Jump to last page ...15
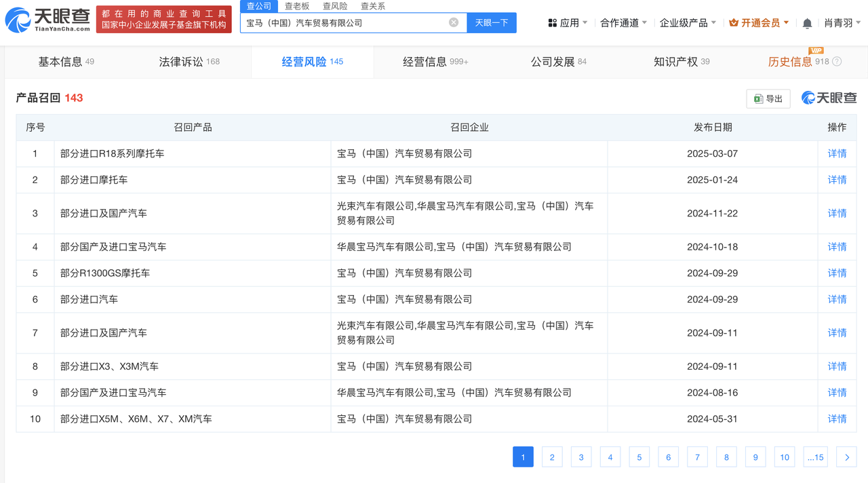This screenshot has height=483, width=868. [815, 457]
